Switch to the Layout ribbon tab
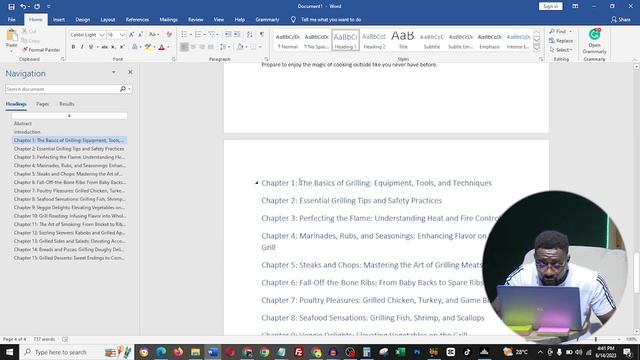Screen dimensions: 640x360 108,20
